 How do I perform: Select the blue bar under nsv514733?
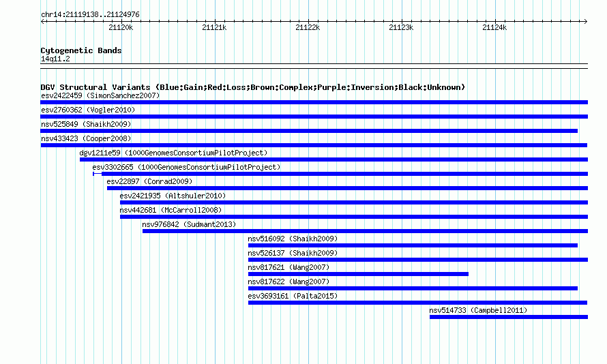click(x=509, y=317)
